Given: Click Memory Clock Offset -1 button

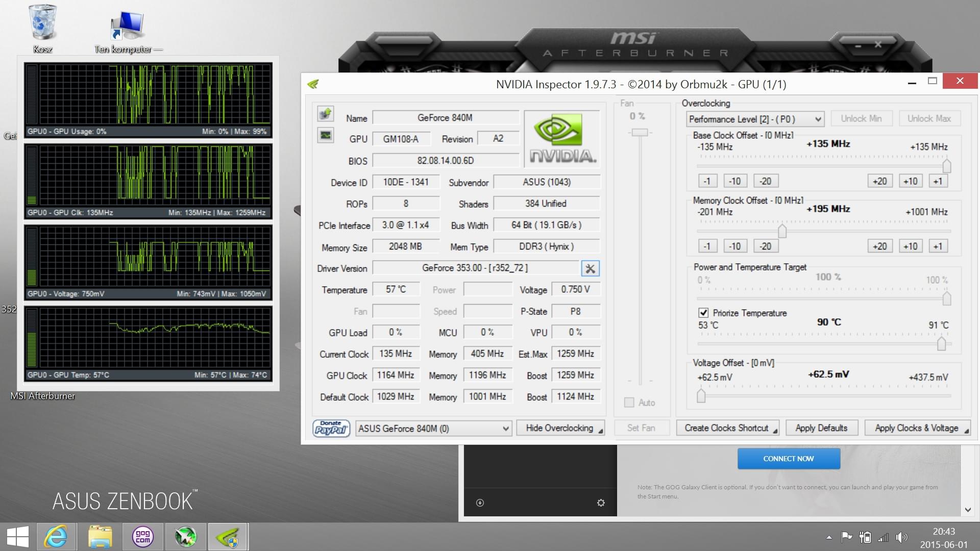Looking at the screenshot, I should point(707,246).
